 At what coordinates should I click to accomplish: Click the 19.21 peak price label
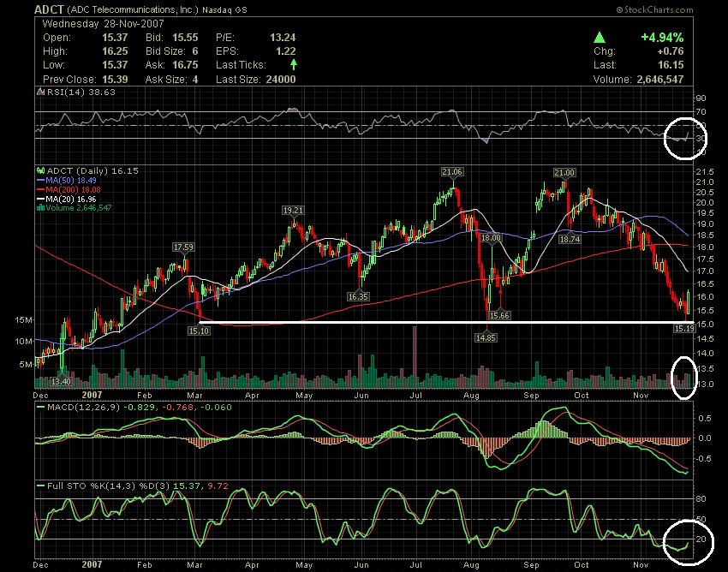tap(293, 211)
